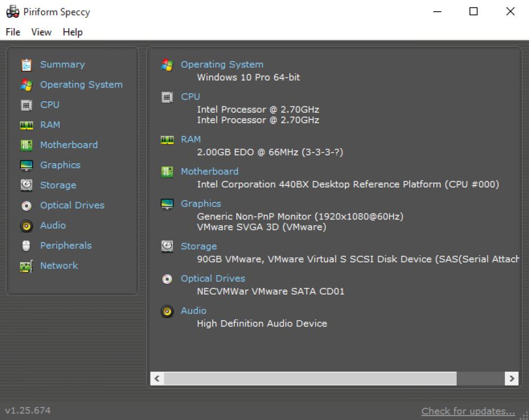Screen dimensions: 529x420
Task: Click the RAM heading link in summary
Action: tap(191, 140)
